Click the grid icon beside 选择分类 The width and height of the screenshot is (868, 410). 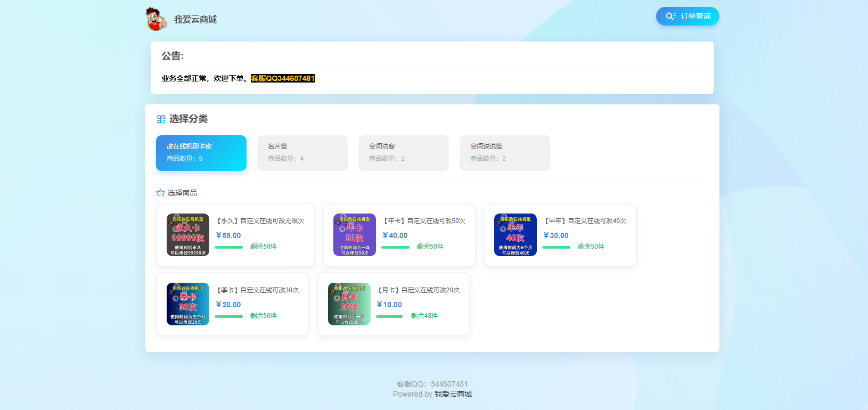point(161,119)
